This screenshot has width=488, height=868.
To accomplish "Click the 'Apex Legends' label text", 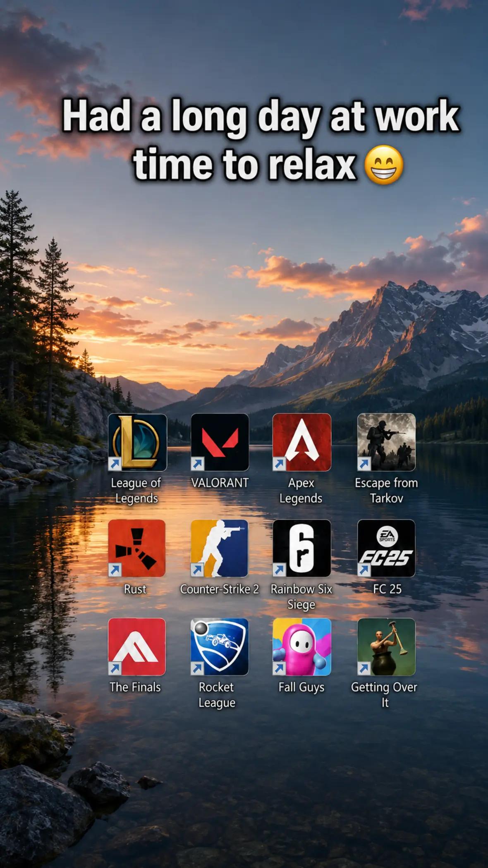I will (301, 491).
